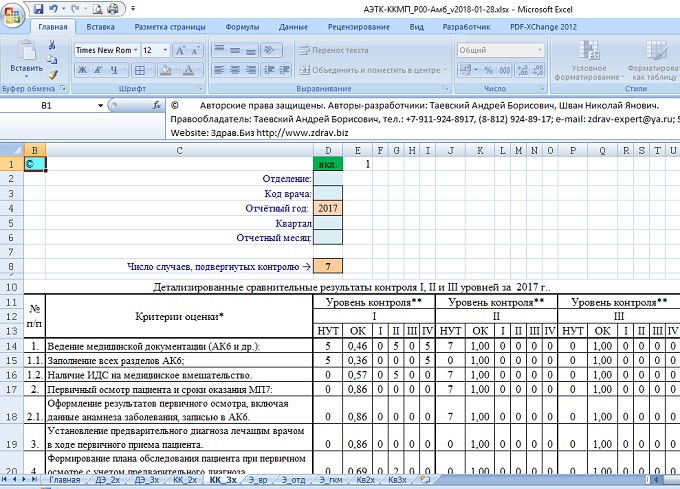680x489 pixels.
Task: Click Объединить и поместить в центре button
Action: [x=373, y=70]
